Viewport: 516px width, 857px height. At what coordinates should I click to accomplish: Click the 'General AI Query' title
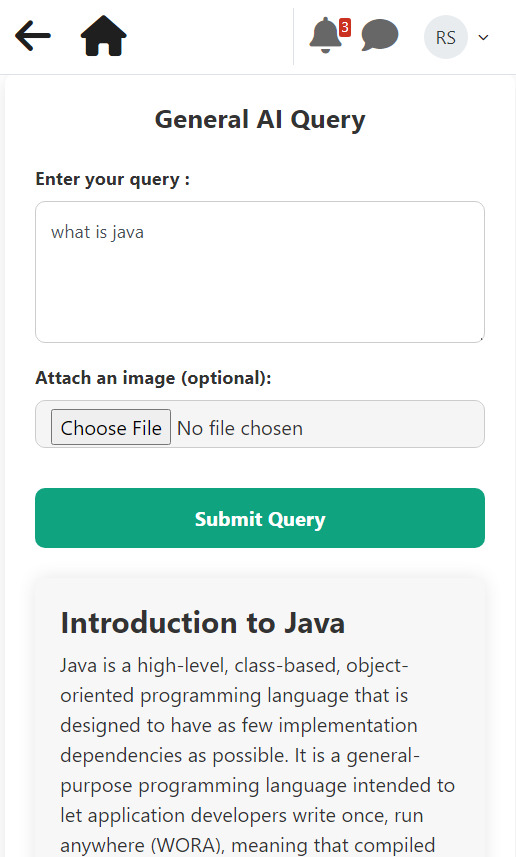click(x=260, y=120)
